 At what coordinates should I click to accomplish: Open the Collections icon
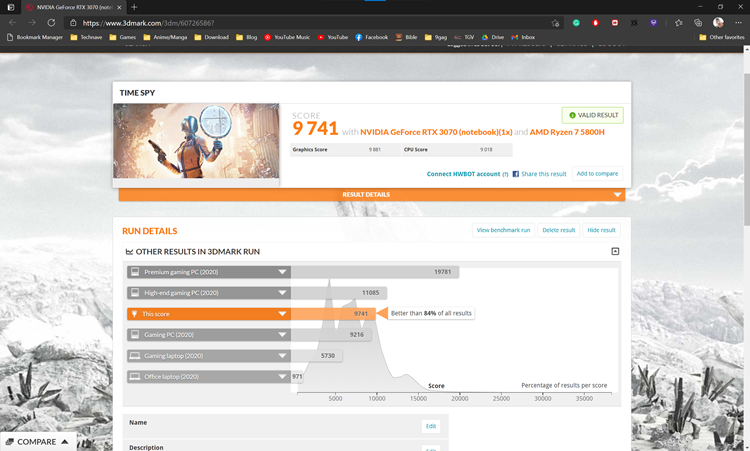coord(698,22)
